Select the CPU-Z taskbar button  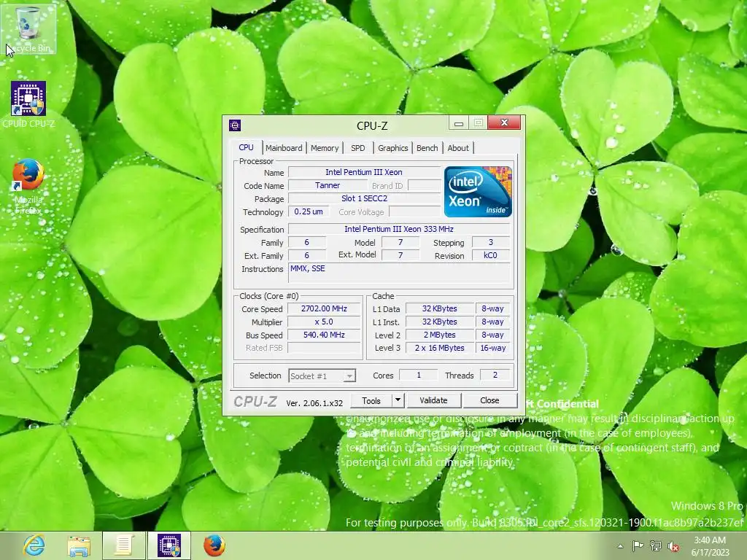[169, 545]
